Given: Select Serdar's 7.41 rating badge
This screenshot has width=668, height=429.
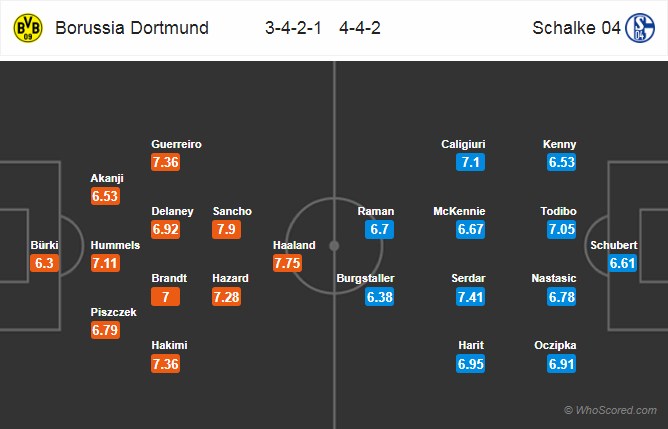Looking at the screenshot, I should tap(470, 297).
